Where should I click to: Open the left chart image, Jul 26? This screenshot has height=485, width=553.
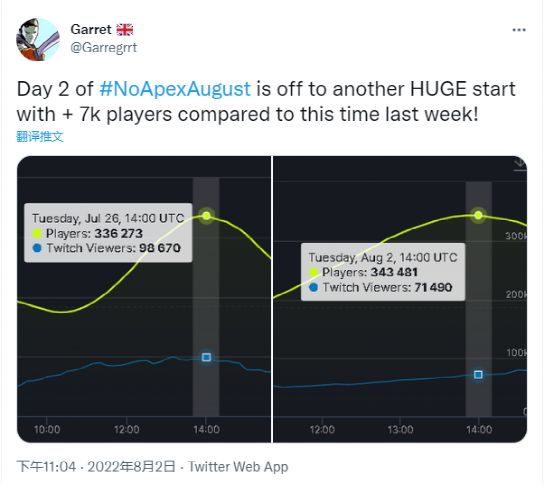tap(144, 299)
